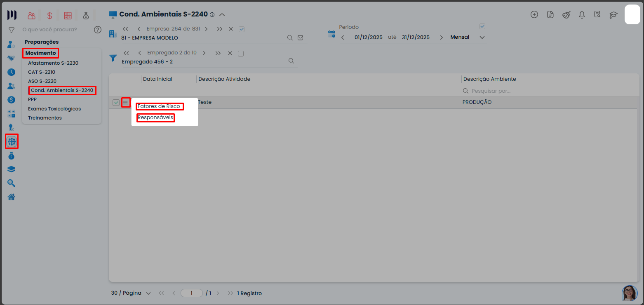The image size is (644, 305).
Task: Open the row actions hamburger menu for Teste
Action: 126,102
